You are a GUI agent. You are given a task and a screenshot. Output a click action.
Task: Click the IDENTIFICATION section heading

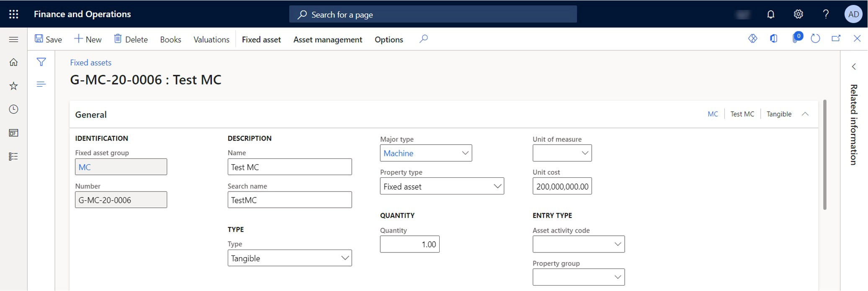coord(102,138)
